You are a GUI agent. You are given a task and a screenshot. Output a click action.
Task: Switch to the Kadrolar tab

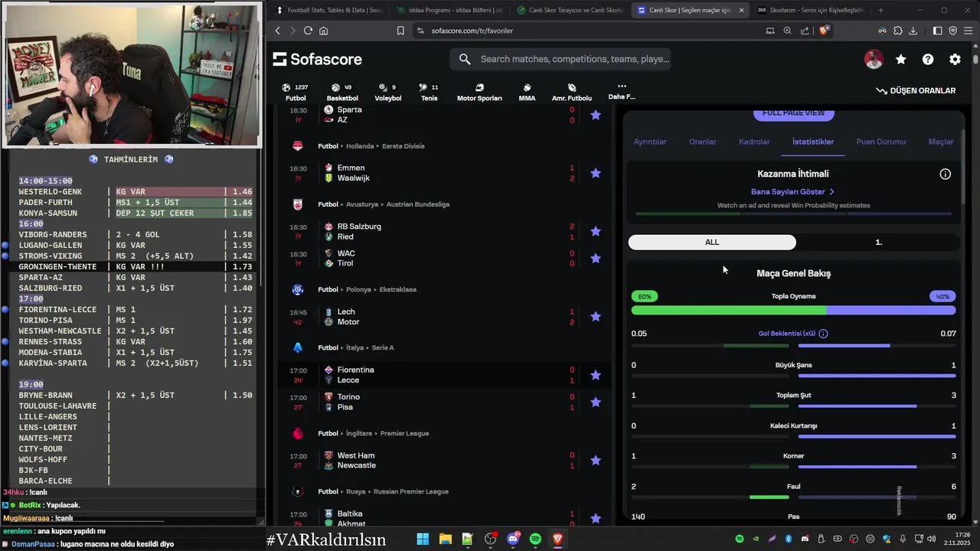754,142
